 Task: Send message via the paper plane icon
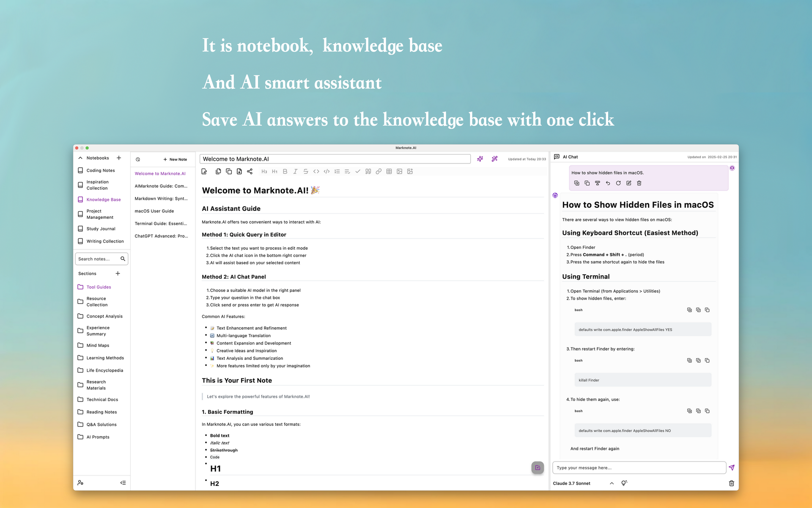732,467
